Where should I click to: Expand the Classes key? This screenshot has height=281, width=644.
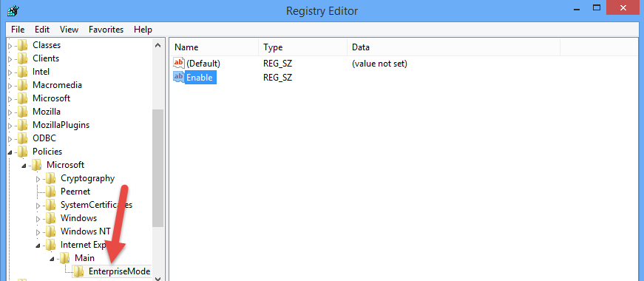(10, 46)
